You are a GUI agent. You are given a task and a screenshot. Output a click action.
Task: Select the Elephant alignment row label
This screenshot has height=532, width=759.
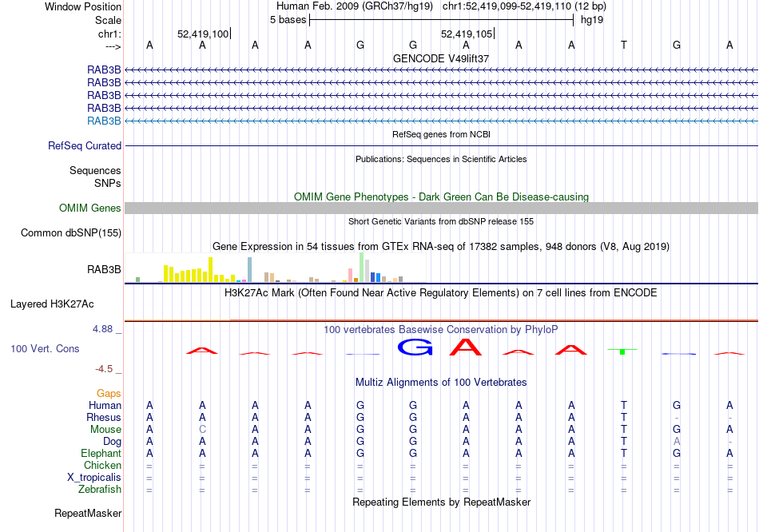[101, 454]
